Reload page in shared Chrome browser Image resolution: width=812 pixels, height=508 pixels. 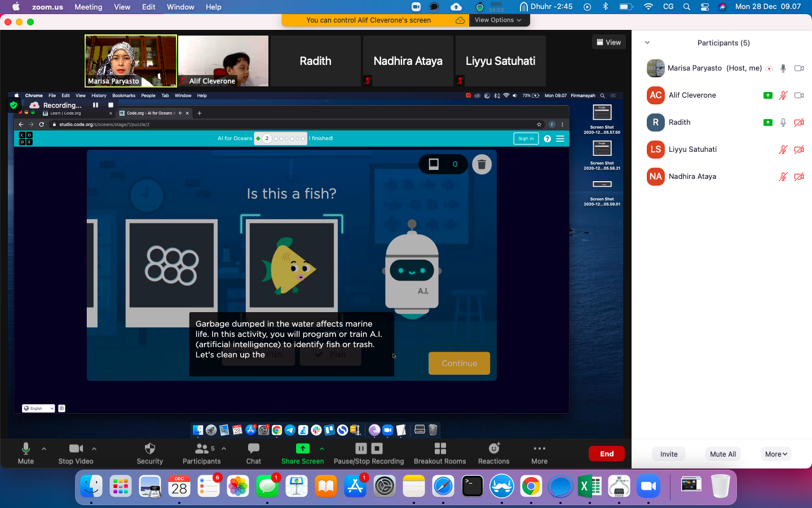(42, 124)
